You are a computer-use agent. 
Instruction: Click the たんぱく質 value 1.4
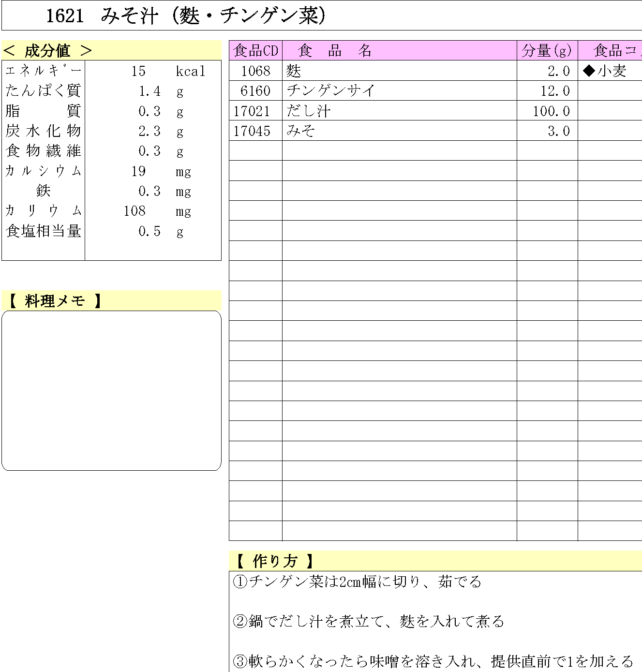(149, 91)
